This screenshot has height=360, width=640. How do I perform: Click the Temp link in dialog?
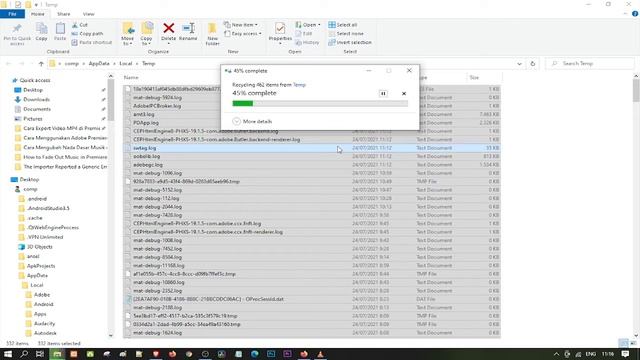point(299,85)
